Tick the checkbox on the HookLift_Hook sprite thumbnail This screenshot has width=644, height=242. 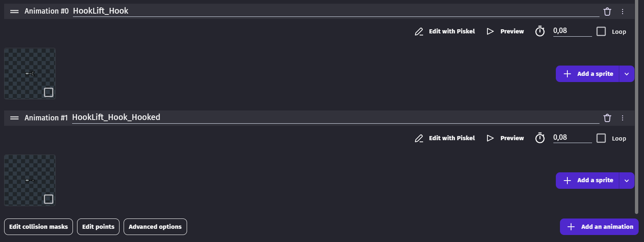coord(49,92)
